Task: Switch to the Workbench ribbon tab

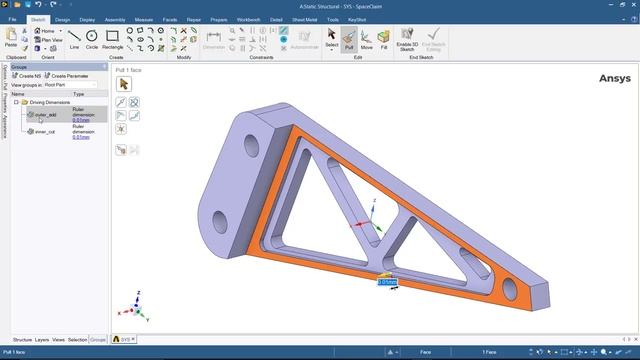Action: pos(248,20)
